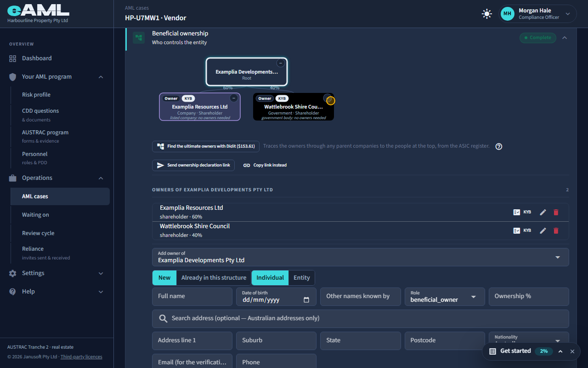Open Morgan Hale account menu
The height and width of the screenshot is (368, 588).
537,14
